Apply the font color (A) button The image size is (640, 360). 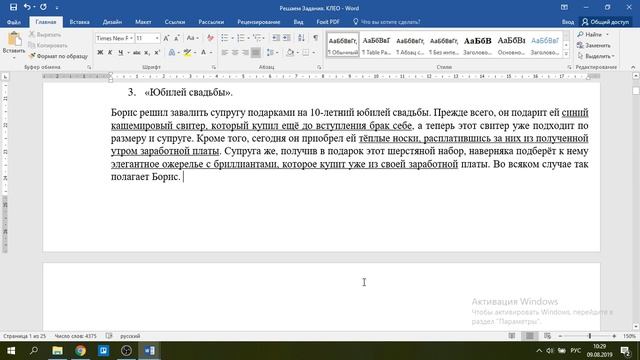203,52
